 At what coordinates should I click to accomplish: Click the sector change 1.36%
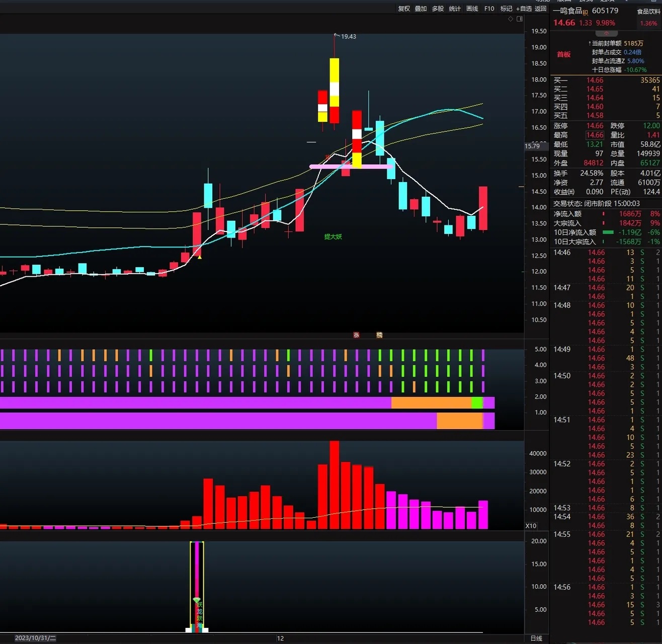[648, 23]
